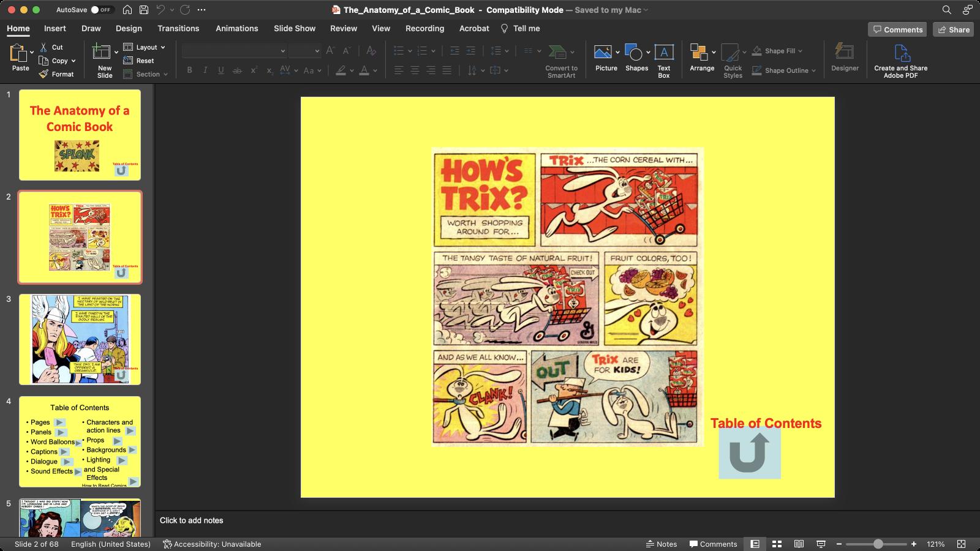Click Tell me search box

point(520,28)
